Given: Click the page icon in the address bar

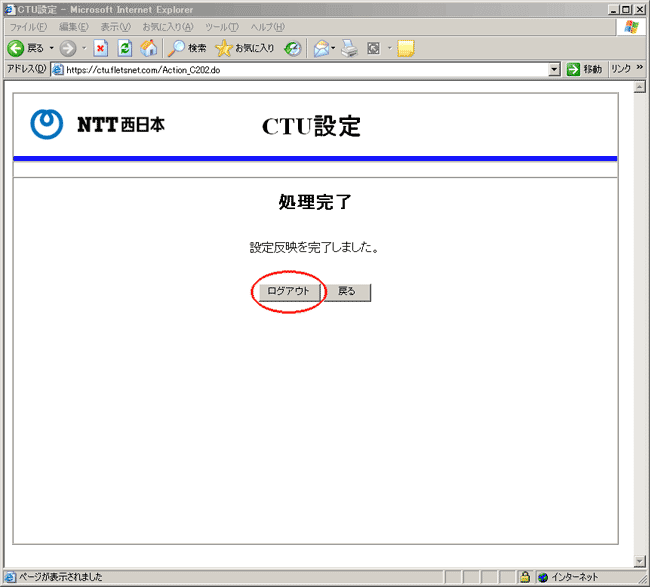Looking at the screenshot, I should 58,70.
